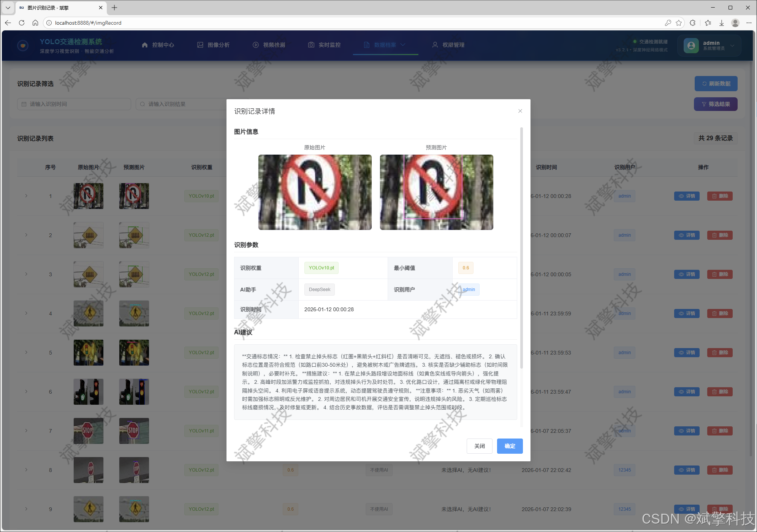Viewport: 757px width, 532px height.
Task: Click the dialog's vertical scrollbar
Action: 521,247
